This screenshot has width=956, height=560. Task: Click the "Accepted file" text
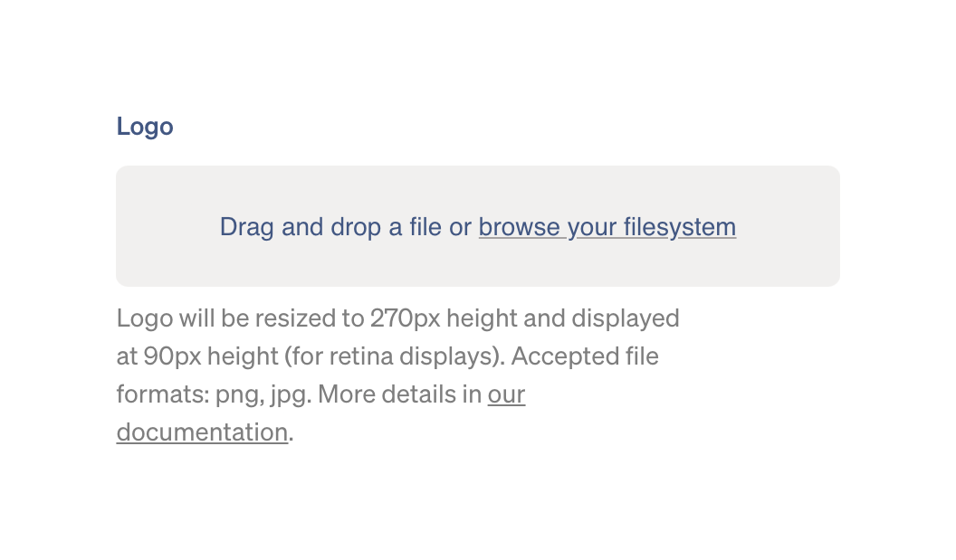point(585,356)
